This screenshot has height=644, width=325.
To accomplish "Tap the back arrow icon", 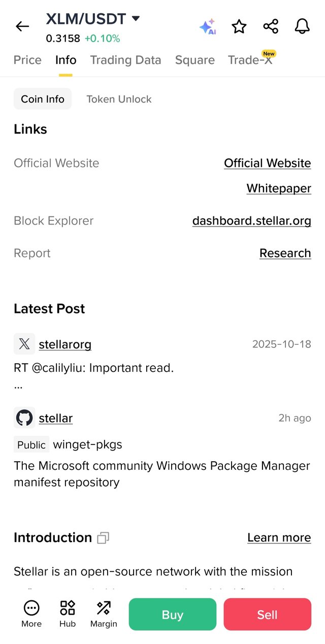I will tap(22, 26).
